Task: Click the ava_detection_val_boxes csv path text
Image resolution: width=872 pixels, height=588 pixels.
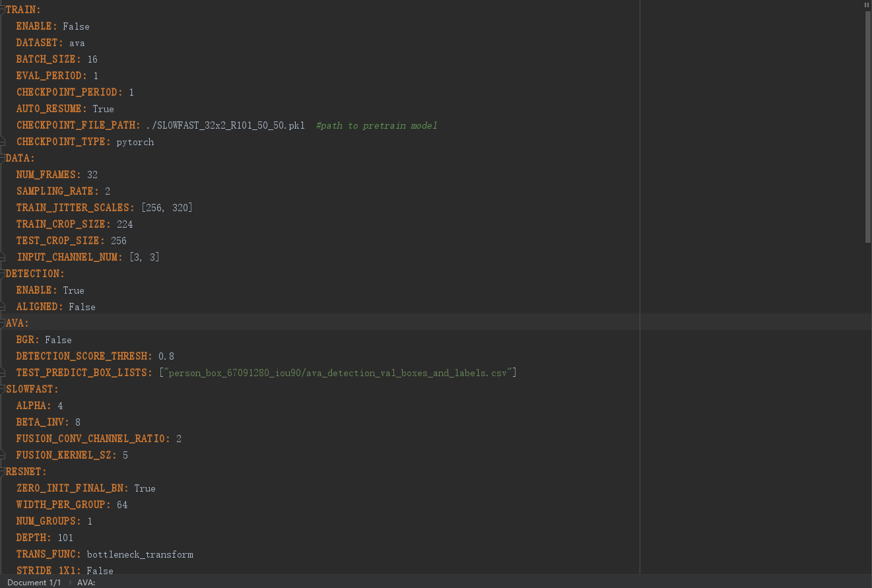Action: pos(340,372)
